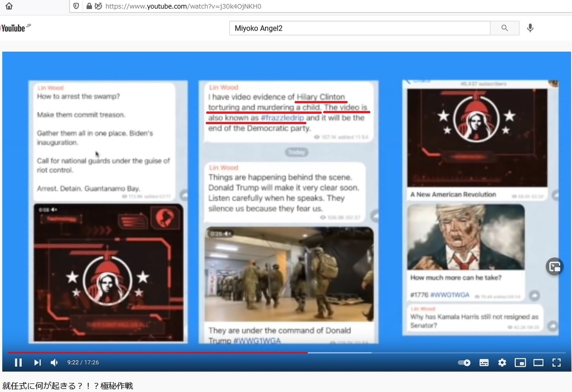Click the 9:22 / 17:26 time display

pos(83,362)
